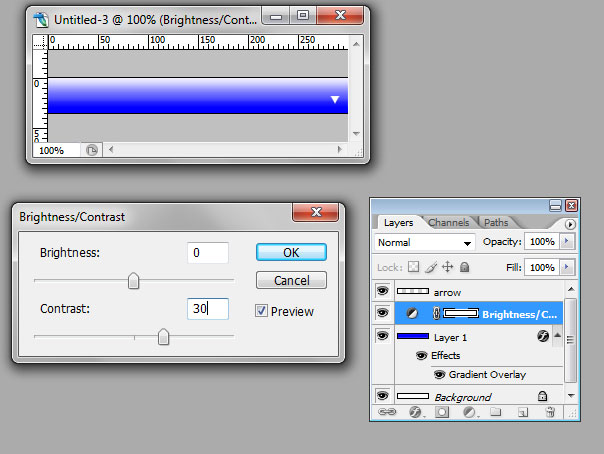This screenshot has height=454, width=604.
Task: Click the Brightness/Contrast adjustment layer icon
Action: pos(412,313)
